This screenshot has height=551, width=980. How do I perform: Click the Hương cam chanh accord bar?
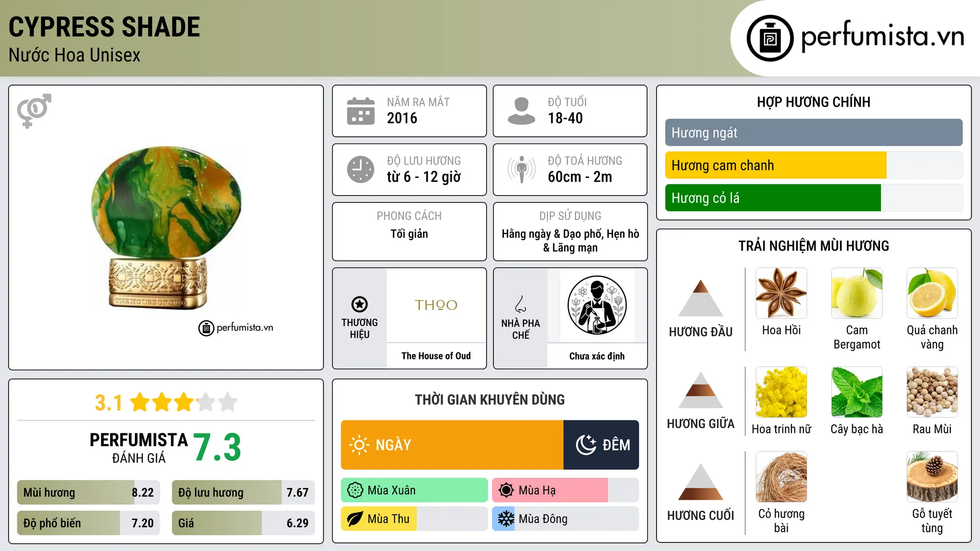pyautogui.click(x=813, y=165)
